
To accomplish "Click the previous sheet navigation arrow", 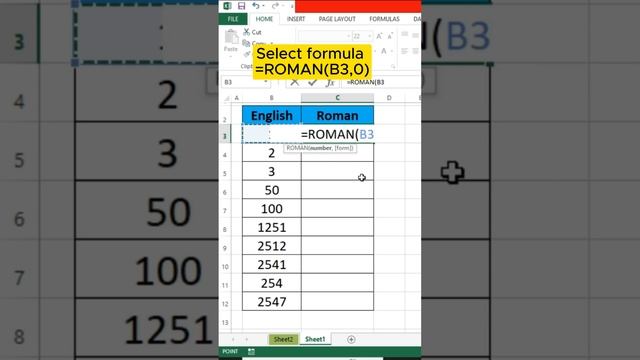I will pyautogui.click(x=233, y=340).
